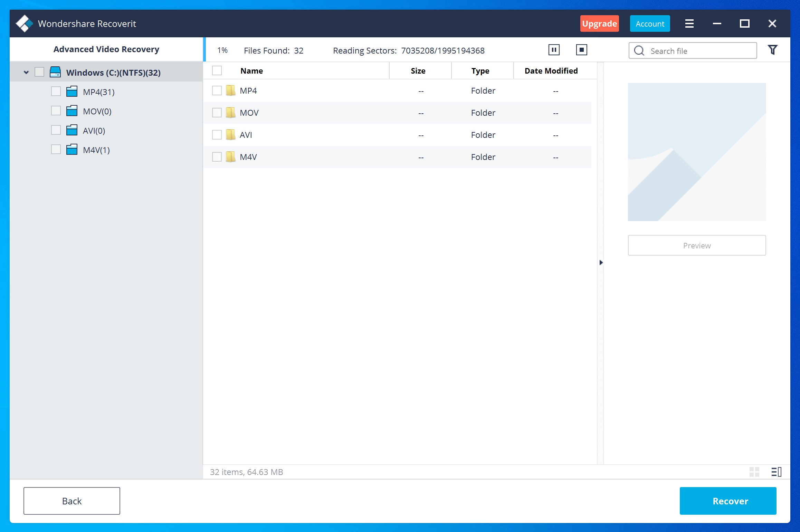Sort files by Name column
800x532 pixels.
(x=251, y=71)
